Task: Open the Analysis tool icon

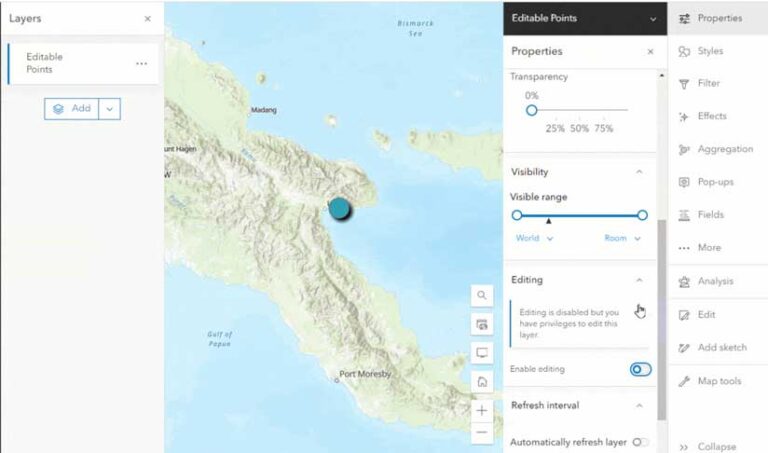Action: pyautogui.click(x=684, y=282)
